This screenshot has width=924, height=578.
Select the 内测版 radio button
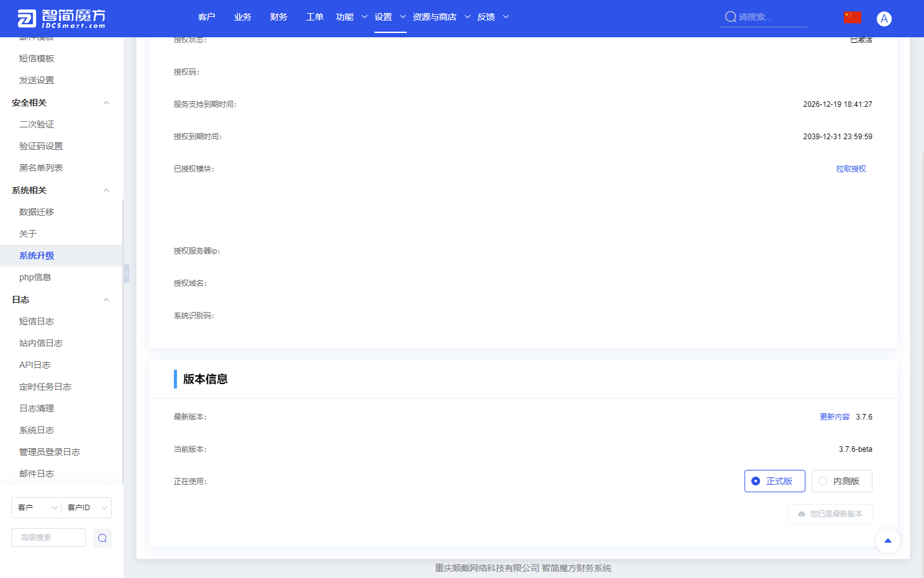coord(823,480)
